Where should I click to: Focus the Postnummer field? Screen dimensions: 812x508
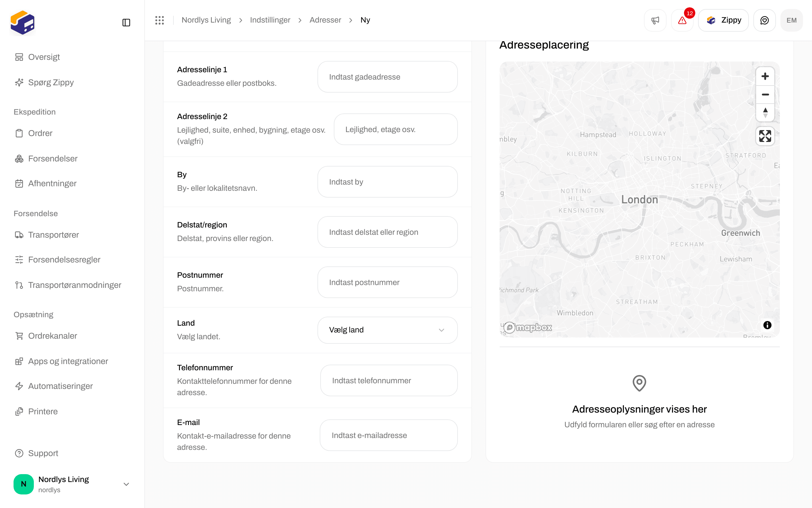[388, 282]
